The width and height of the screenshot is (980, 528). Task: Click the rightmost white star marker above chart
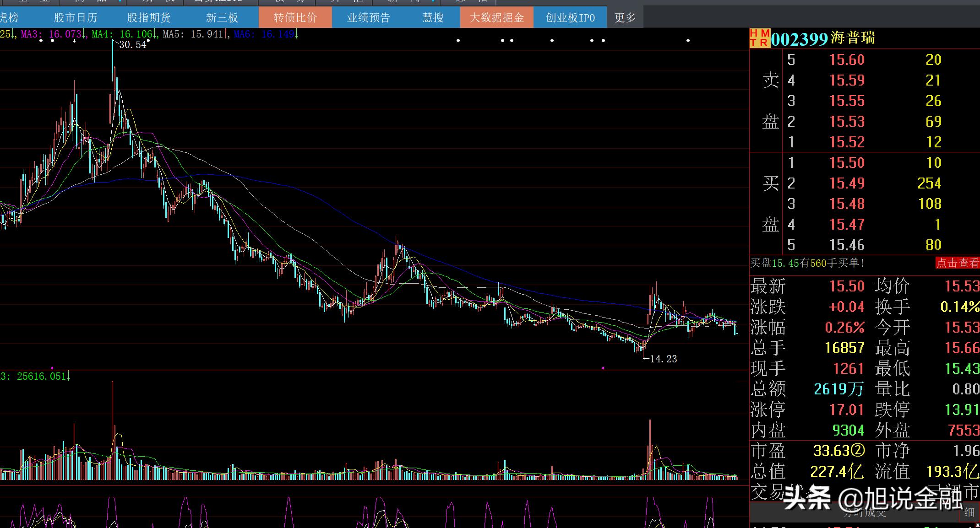pyautogui.click(x=688, y=41)
